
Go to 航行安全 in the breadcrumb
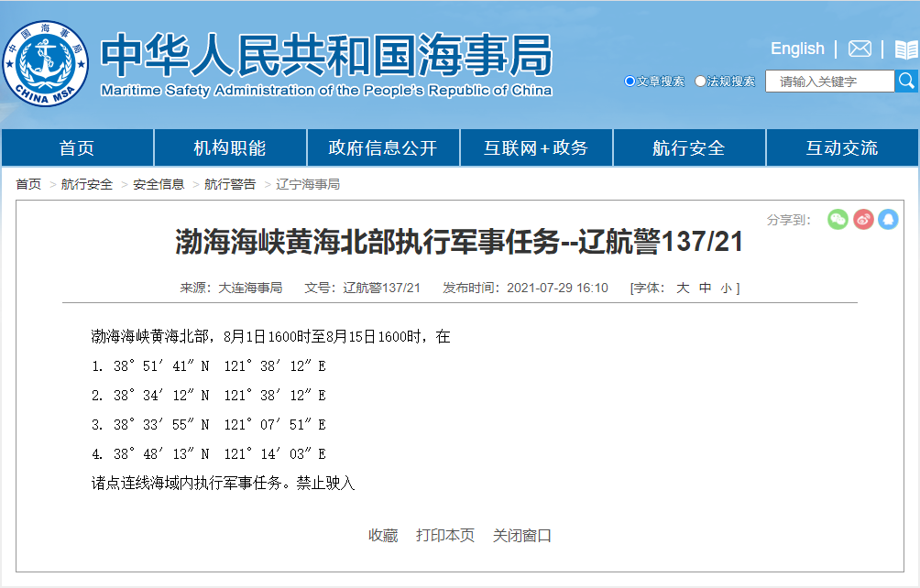(x=87, y=184)
